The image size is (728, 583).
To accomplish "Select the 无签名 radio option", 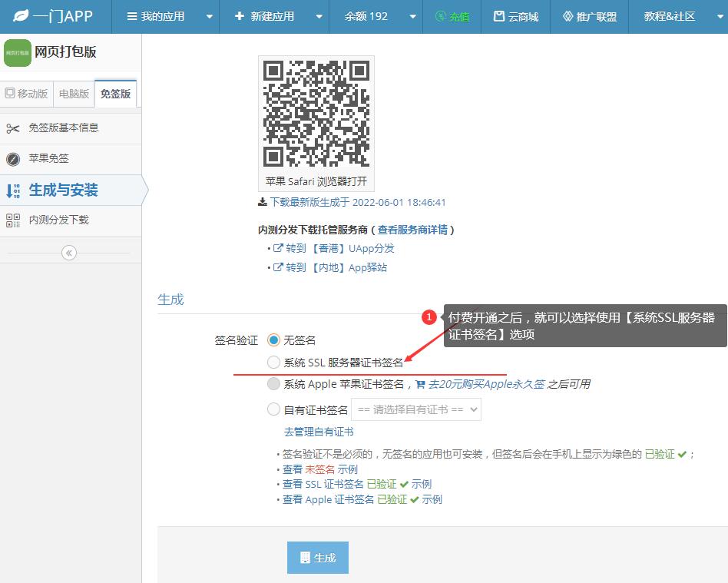I will [x=273, y=340].
